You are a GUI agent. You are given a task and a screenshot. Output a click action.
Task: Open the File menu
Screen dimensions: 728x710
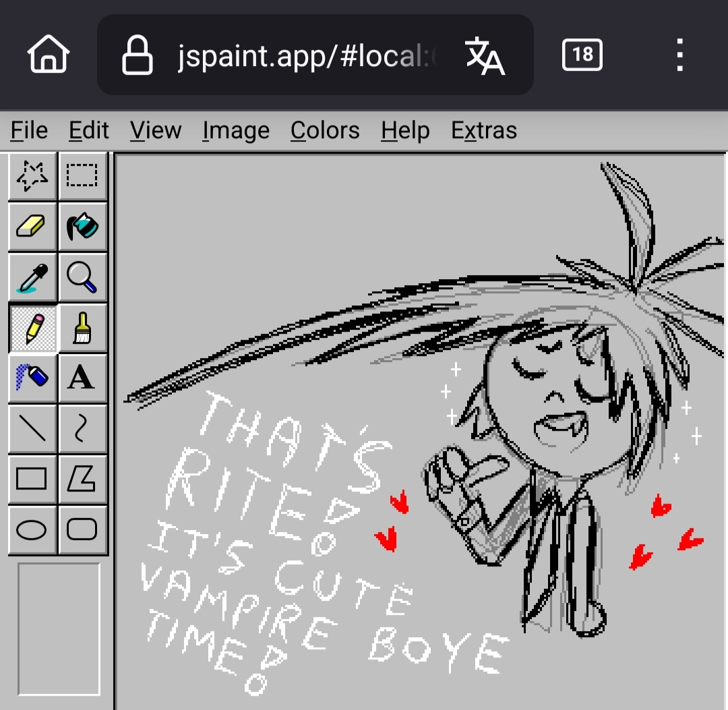coord(29,130)
